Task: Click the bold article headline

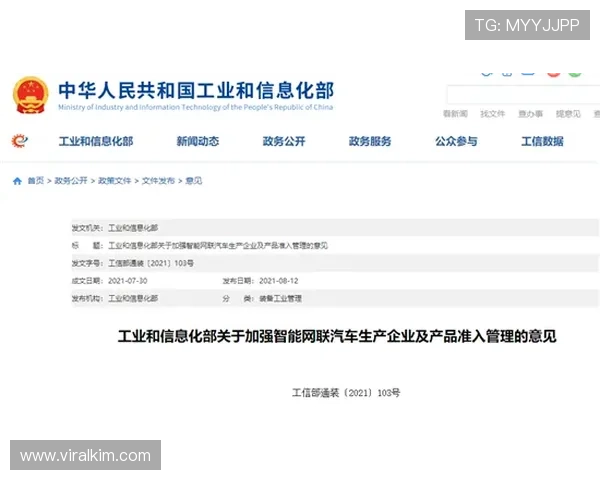Action: (337, 336)
